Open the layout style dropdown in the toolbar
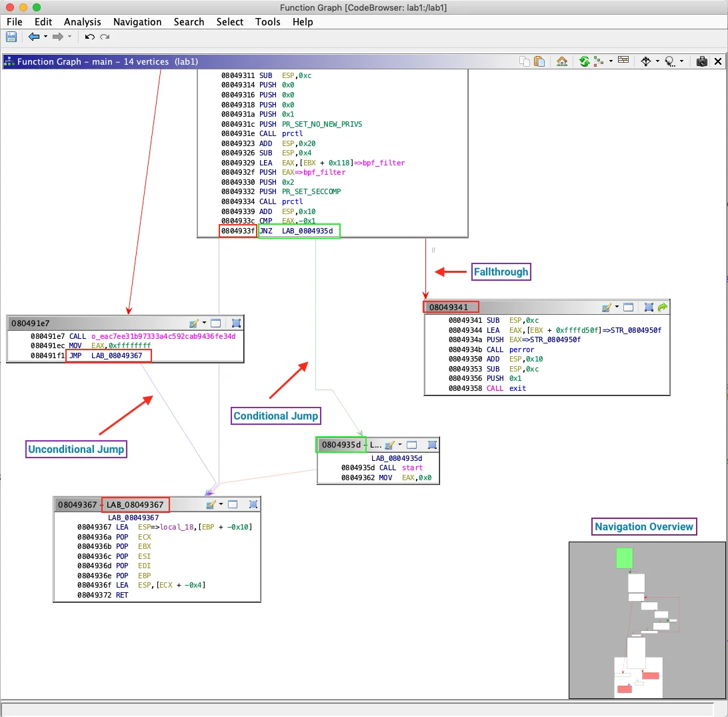 [611, 61]
